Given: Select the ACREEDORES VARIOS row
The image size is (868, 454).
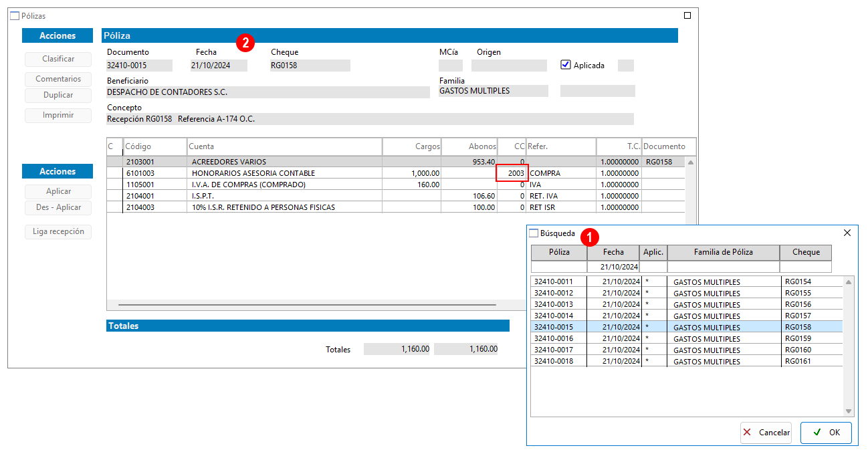Looking at the screenshot, I should (x=396, y=162).
